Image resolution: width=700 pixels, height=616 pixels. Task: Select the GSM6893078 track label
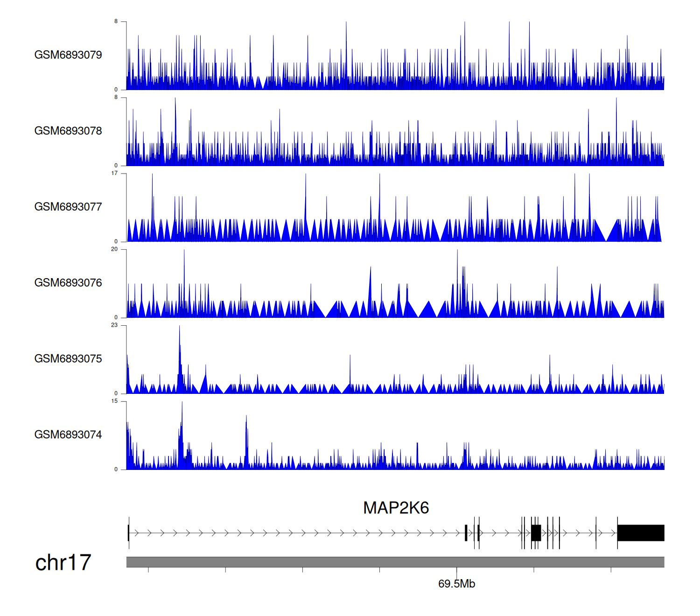68,131
